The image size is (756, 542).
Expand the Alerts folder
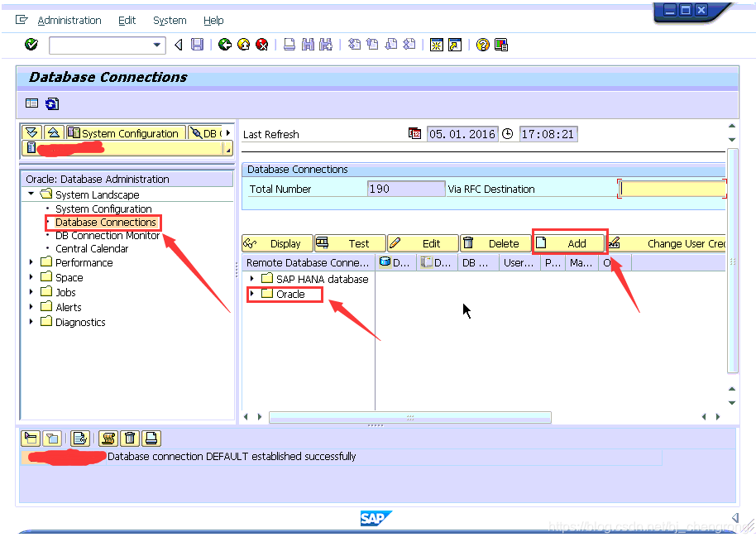[x=31, y=307]
